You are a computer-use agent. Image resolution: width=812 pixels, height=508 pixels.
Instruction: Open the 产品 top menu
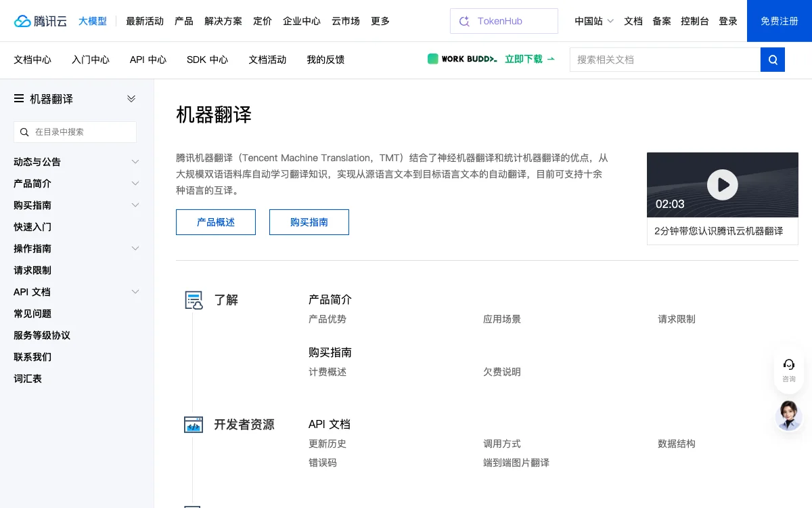click(184, 21)
